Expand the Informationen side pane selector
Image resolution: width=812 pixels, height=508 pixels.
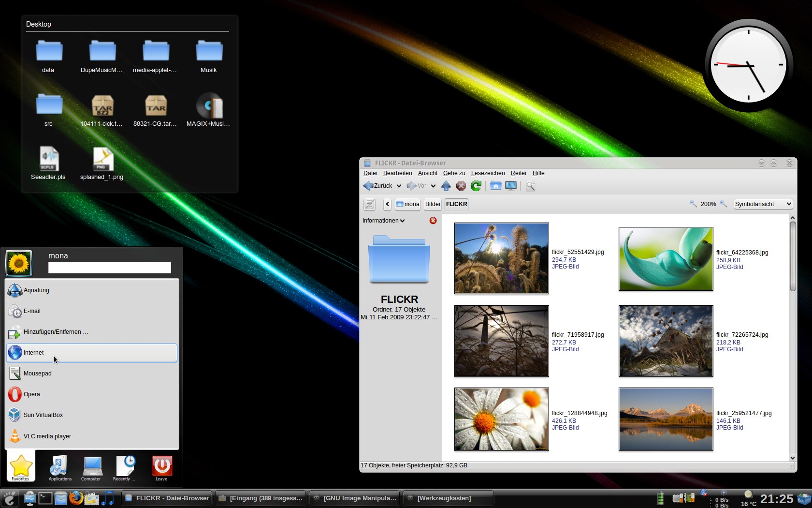coord(383,221)
